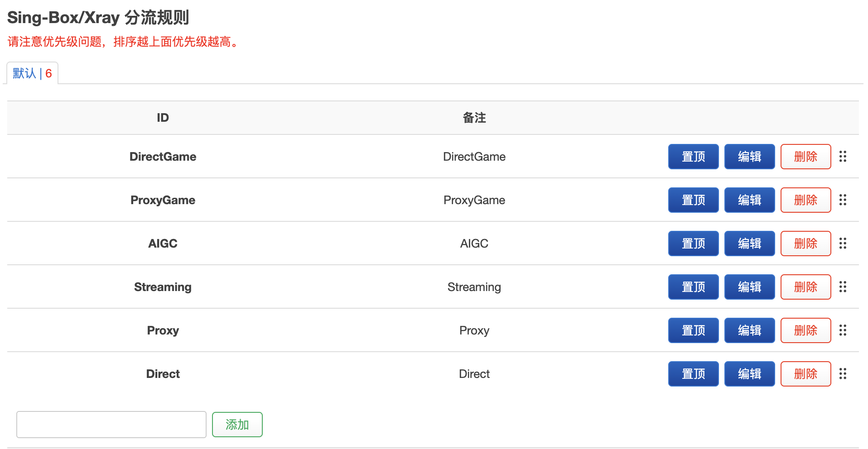Viewport: 868px width, 449px height.
Task: Click the Streaming remark cell in 备注 column
Action: (x=474, y=287)
